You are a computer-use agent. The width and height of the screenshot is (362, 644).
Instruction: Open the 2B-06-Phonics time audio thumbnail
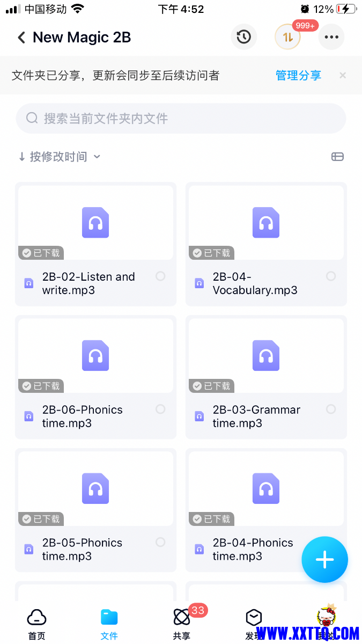point(95,355)
